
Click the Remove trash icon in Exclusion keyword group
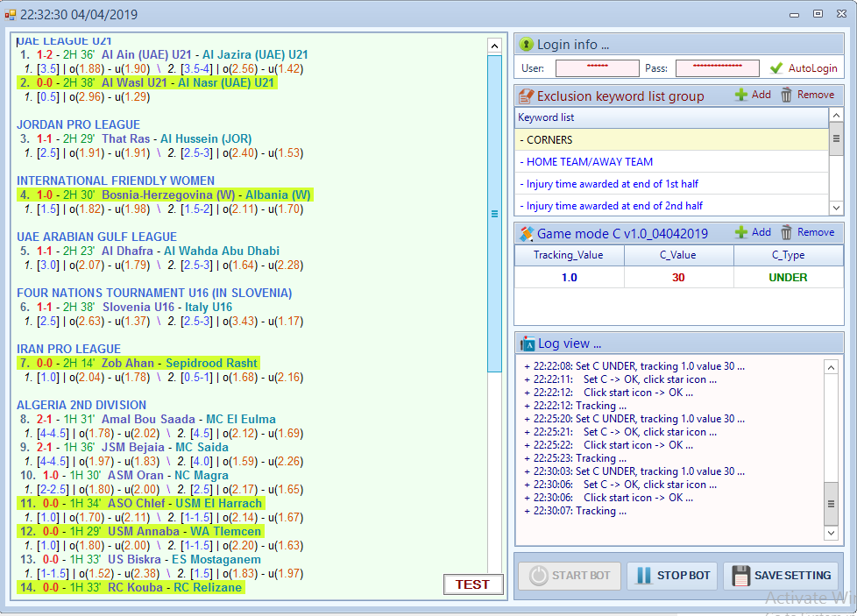pos(787,95)
